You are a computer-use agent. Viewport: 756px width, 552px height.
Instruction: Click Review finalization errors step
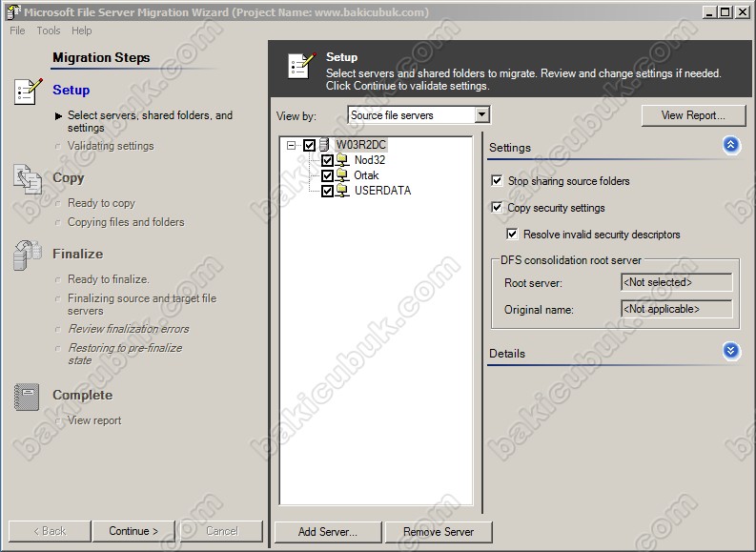pos(129,329)
